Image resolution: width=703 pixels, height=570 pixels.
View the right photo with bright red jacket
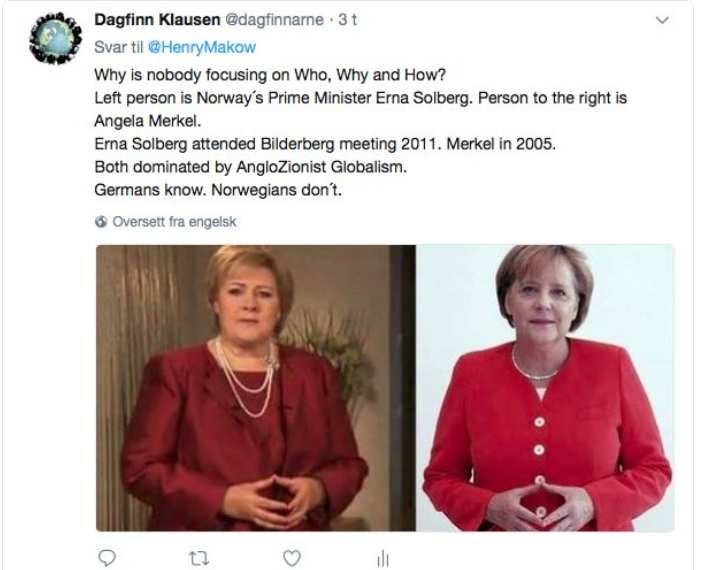(545, 388)
